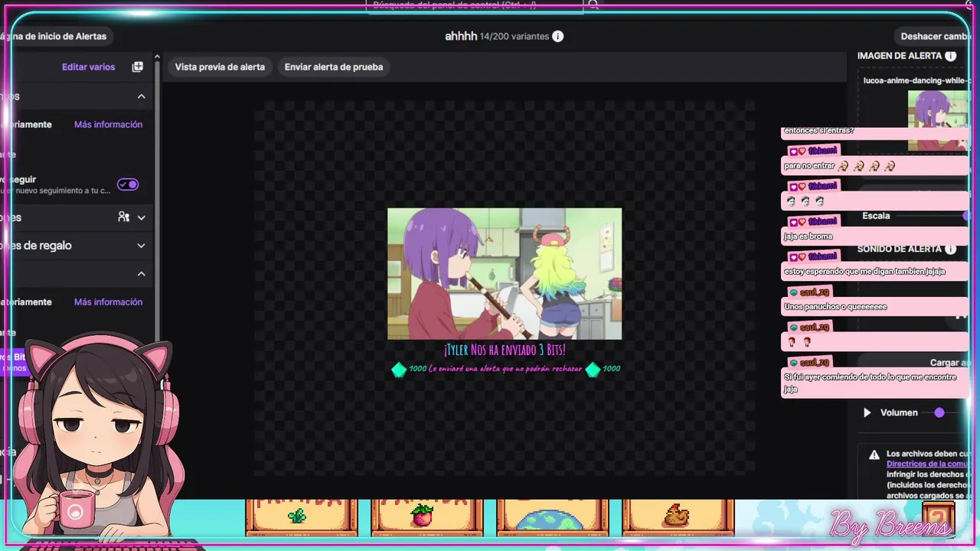The height and width of the screenshot is (551, 980).
Task: Click the info icon beside IMAGEN DE ALERTA
Action: click(950, 56)
